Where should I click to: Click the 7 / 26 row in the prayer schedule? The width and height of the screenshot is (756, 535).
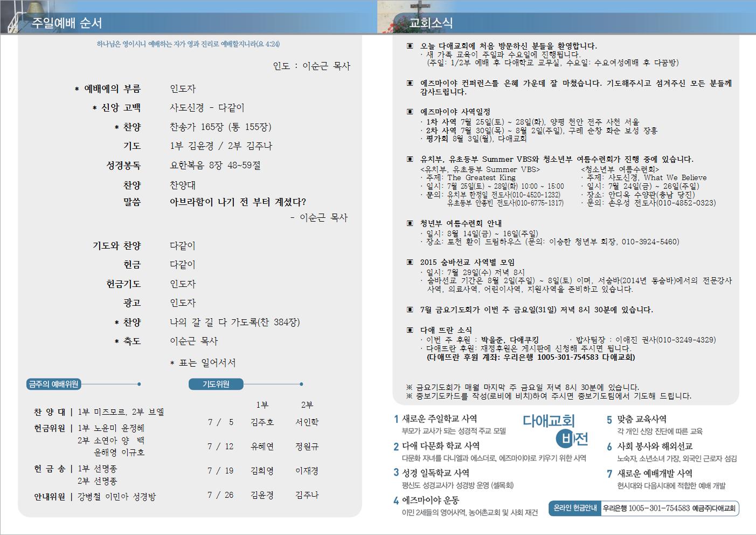click(x=220, y=495)
